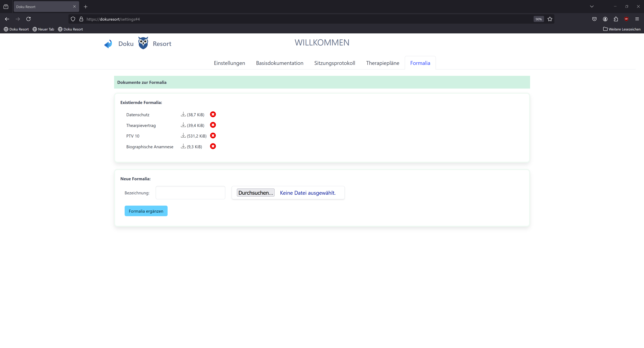Open the Firefox hamburger application menu
Viewport: 644px width, 348px height.
637,19
